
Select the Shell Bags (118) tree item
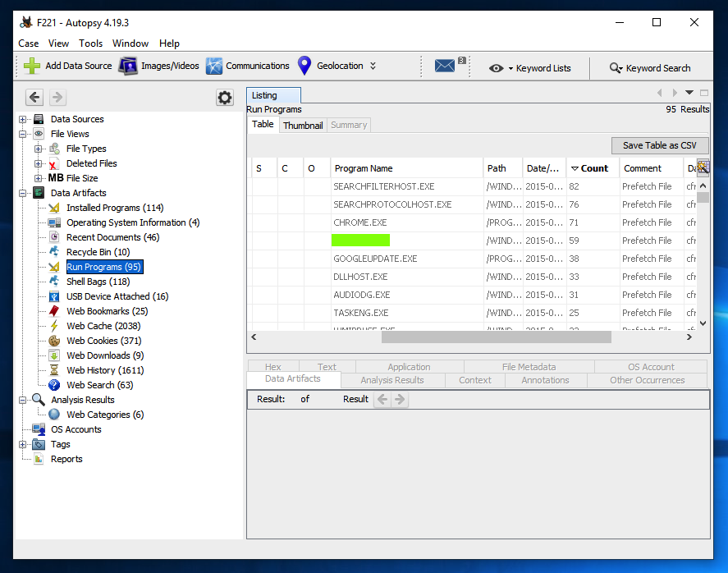pyautogui.click(x=98, y=282)
